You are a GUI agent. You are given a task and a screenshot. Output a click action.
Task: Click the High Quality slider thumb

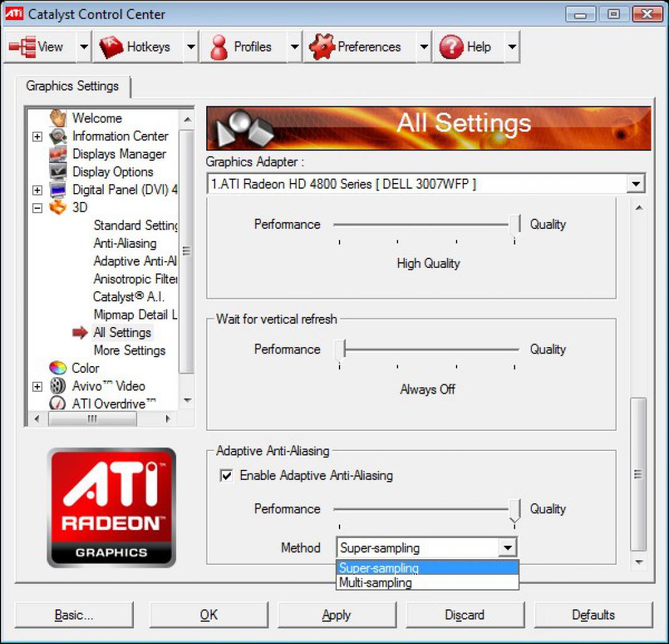[515, 226]
